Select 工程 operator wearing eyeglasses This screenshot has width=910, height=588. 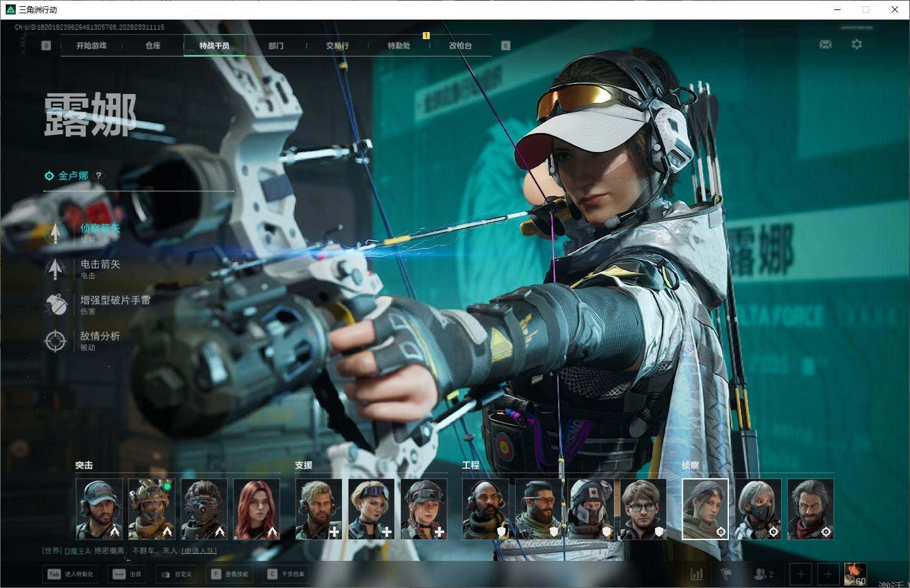pyautogui.click(x=643, y=509)
